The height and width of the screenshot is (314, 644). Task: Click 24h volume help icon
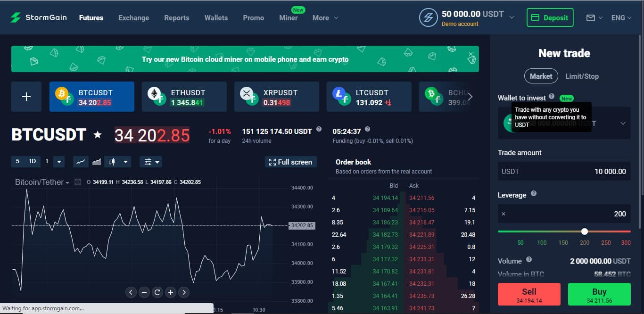[319, 129]
